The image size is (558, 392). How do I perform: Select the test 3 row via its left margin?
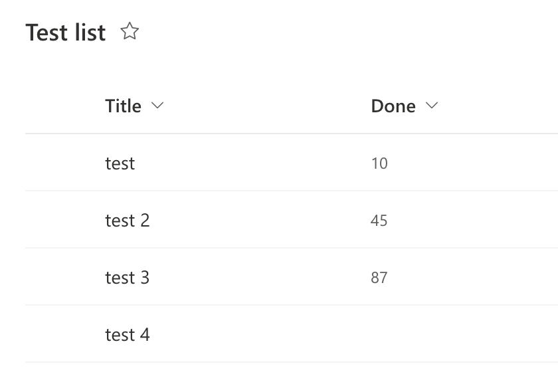60,278
